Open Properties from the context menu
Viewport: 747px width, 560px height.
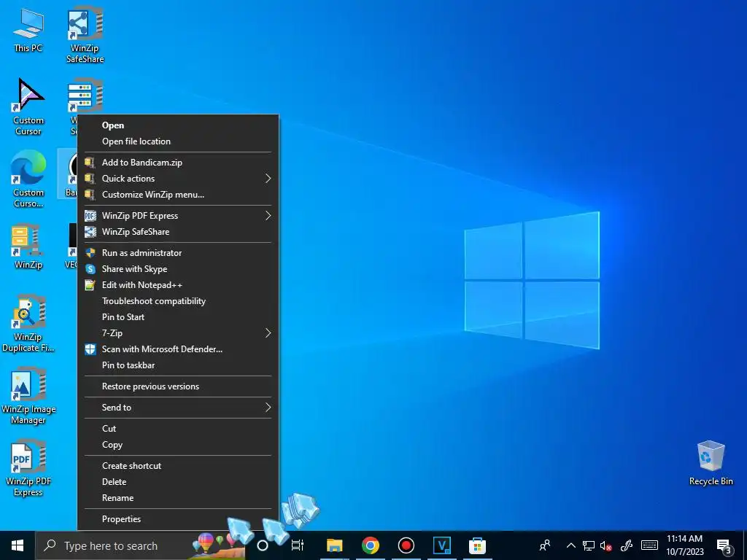[x=178, y=519]
